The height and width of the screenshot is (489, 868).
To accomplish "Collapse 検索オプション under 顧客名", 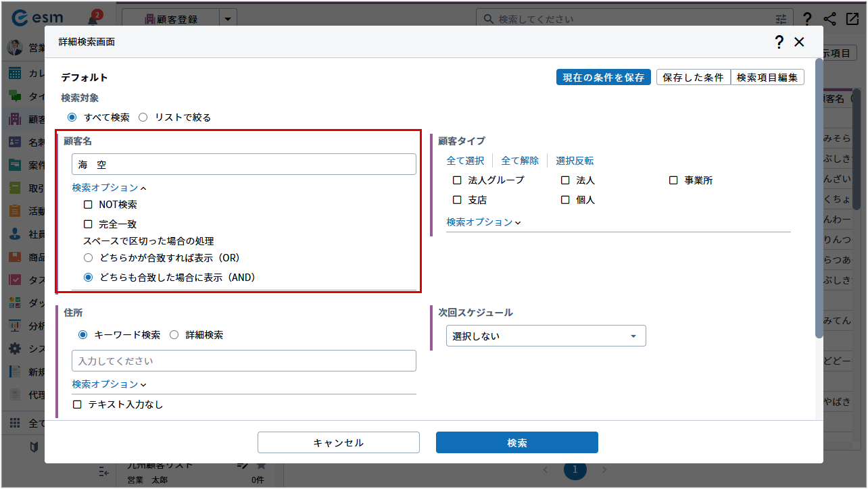I will [109, 188].
